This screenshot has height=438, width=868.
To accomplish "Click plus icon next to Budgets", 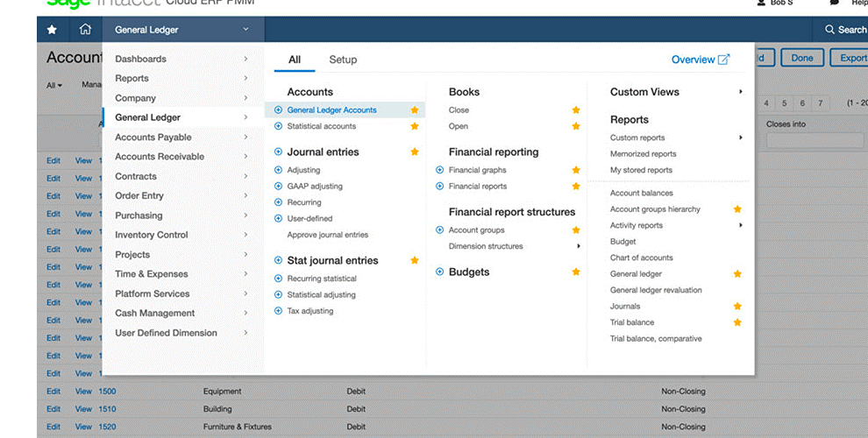I will tap(439, 272).
